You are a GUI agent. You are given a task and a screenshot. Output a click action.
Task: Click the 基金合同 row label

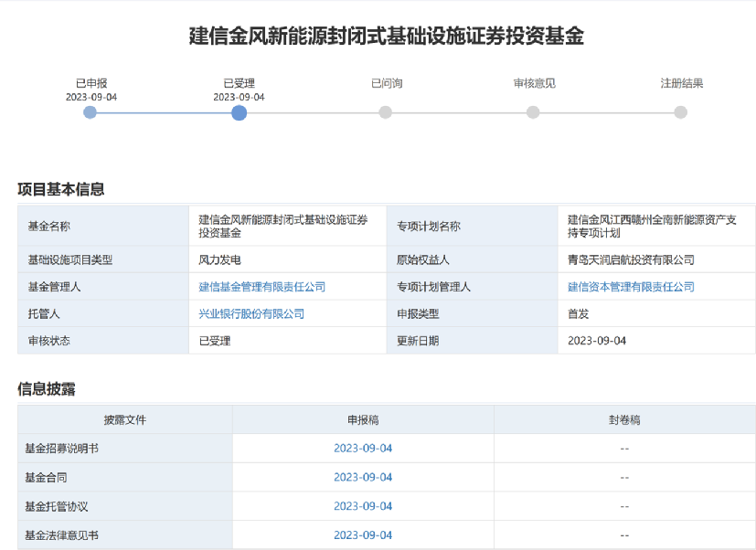pos(46,477)
